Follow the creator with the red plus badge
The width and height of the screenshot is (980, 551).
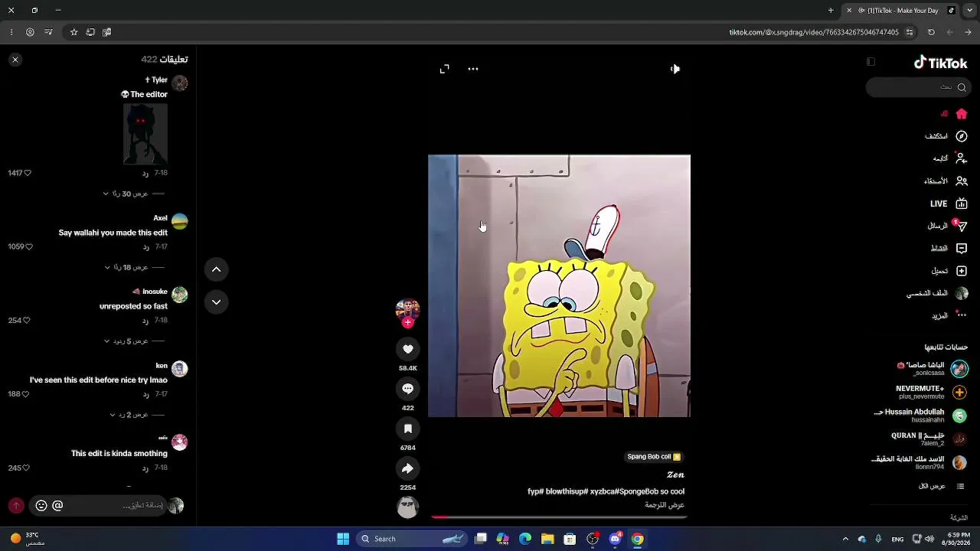click(407, 323)
